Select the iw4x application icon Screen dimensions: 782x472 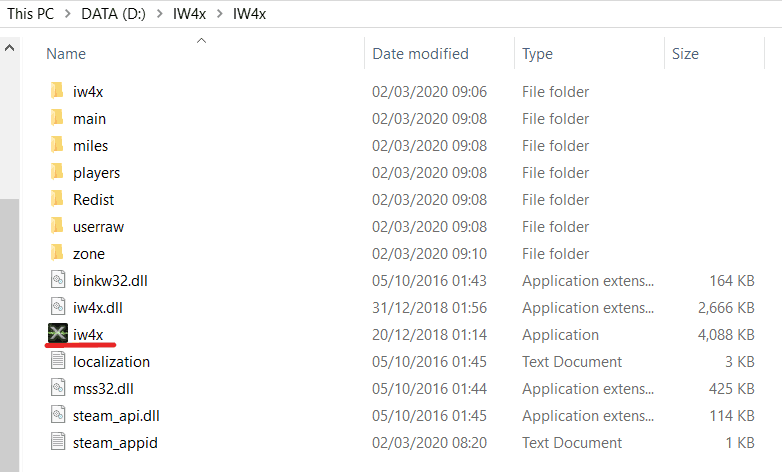[57, 333]
